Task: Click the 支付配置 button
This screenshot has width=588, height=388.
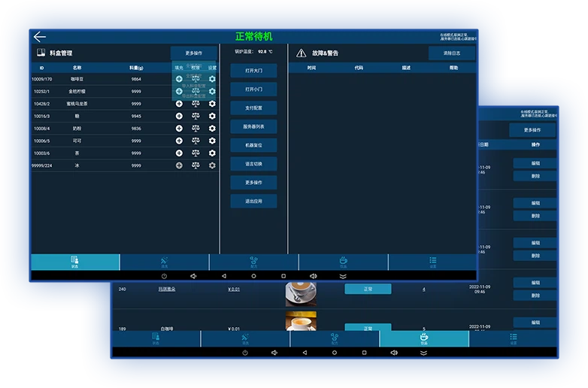Action: coord(254,108)
